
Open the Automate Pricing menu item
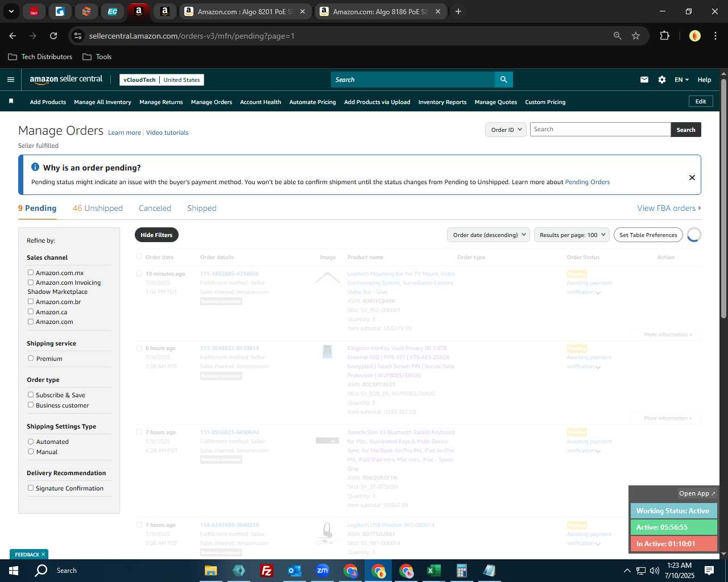[313, 102]
